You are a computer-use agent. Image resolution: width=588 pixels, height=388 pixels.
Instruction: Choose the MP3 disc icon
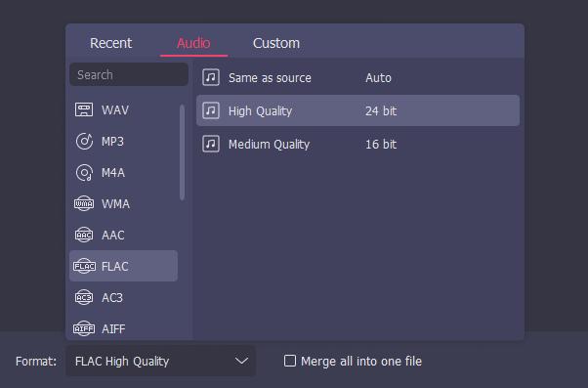(84, 142)
